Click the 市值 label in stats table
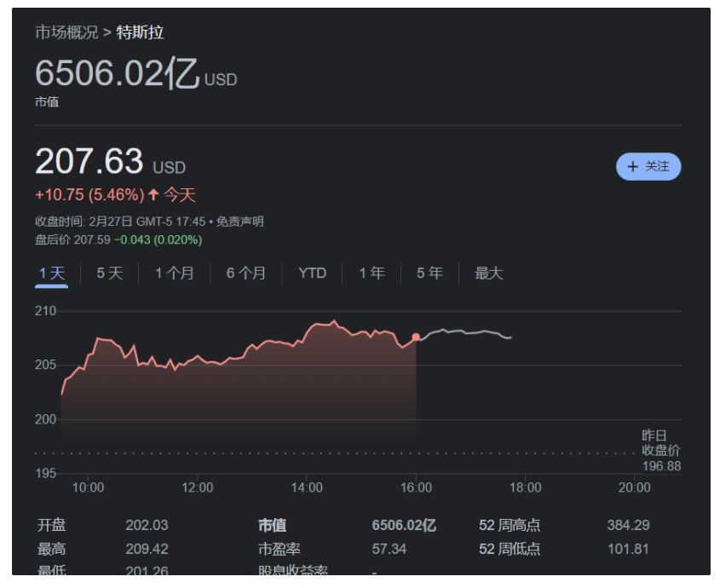Screen dimensions: 720x588 coord(273,525)
